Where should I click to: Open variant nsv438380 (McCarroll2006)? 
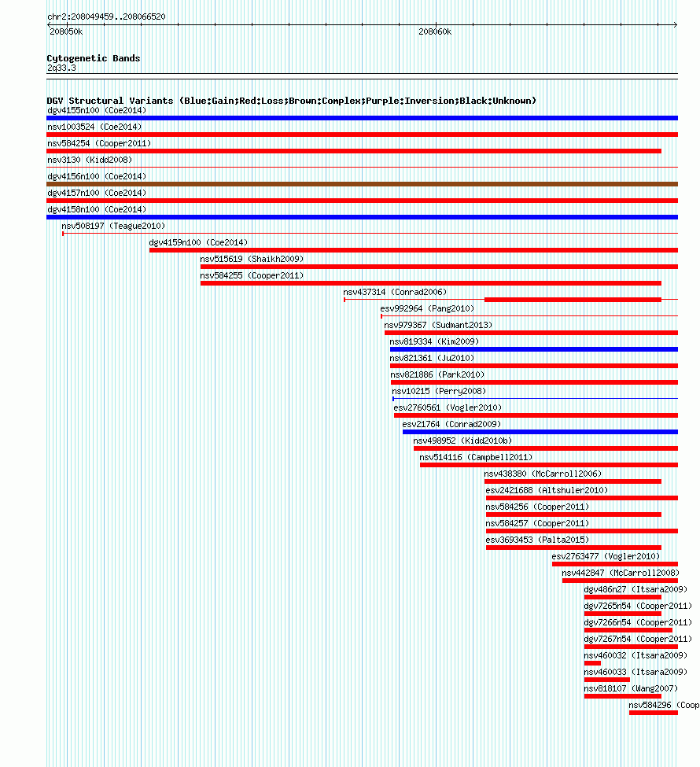tap(543, 474)
